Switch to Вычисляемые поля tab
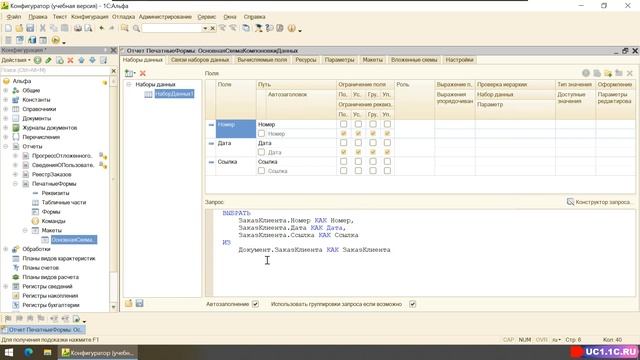The width and height of the screenshot is (640, 360). (262, 60)
